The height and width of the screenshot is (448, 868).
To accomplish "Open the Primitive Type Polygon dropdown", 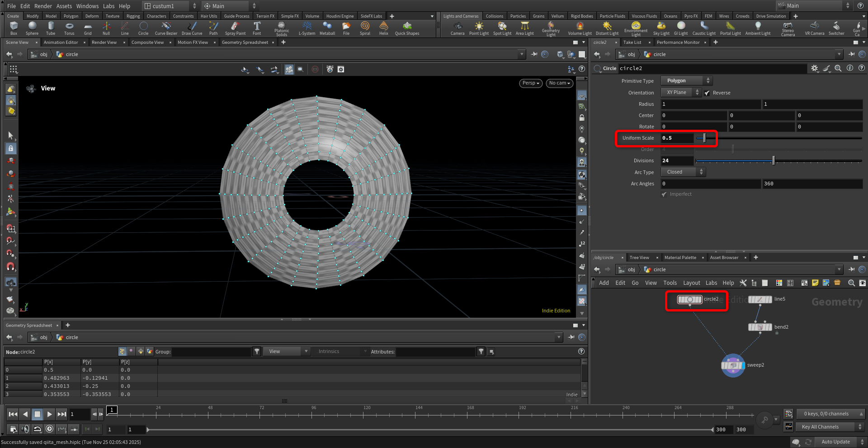I will [686, 81].
